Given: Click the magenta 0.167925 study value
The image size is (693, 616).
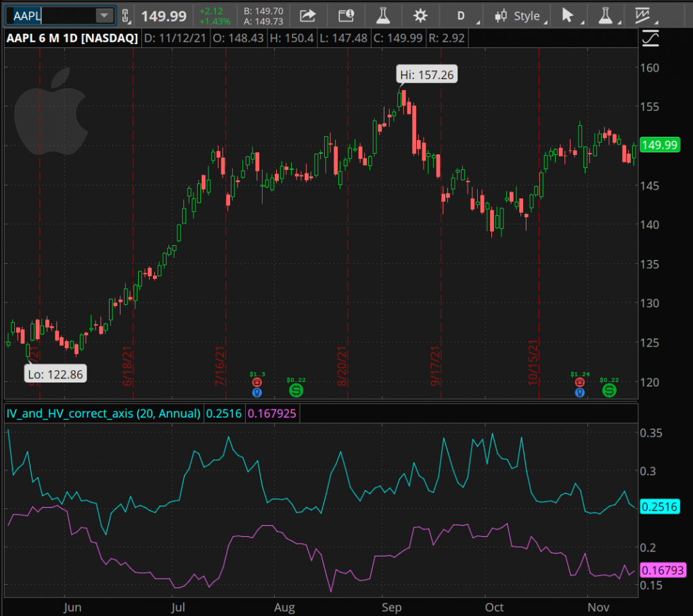Looking at the screenshot, I should point(271,414).
